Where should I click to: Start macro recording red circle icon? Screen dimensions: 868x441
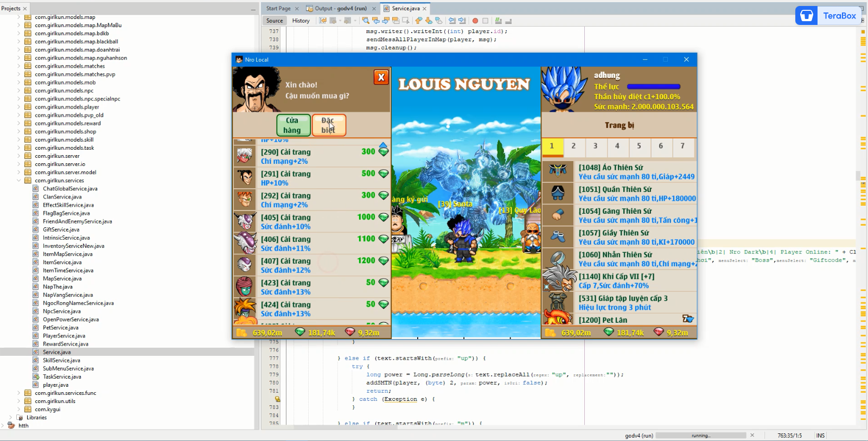point(475,21)
